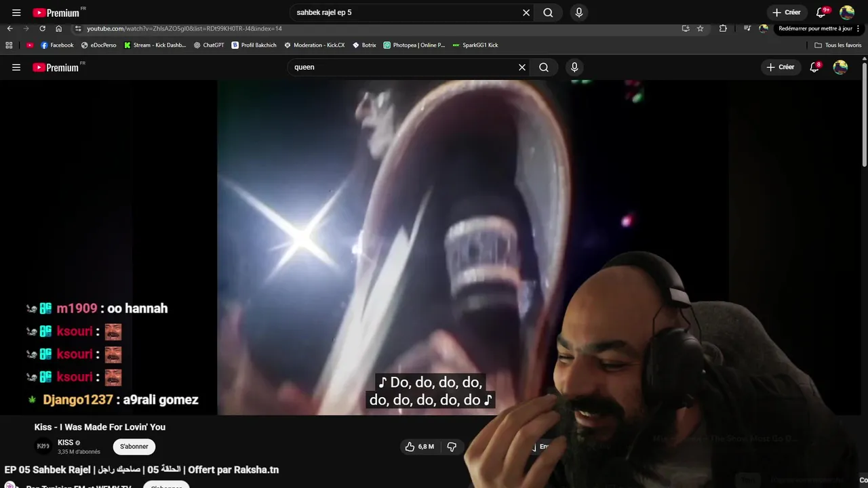The width and height of the screenshot is (868, 488).
Task: Open the SparkGG1 Kick bookmark
Action: (475, 45)
